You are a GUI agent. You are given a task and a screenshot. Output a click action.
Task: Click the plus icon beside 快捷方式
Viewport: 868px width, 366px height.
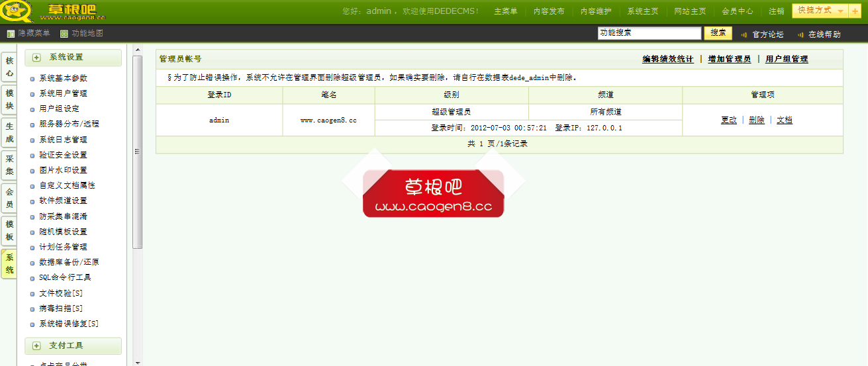click(855, 11)
